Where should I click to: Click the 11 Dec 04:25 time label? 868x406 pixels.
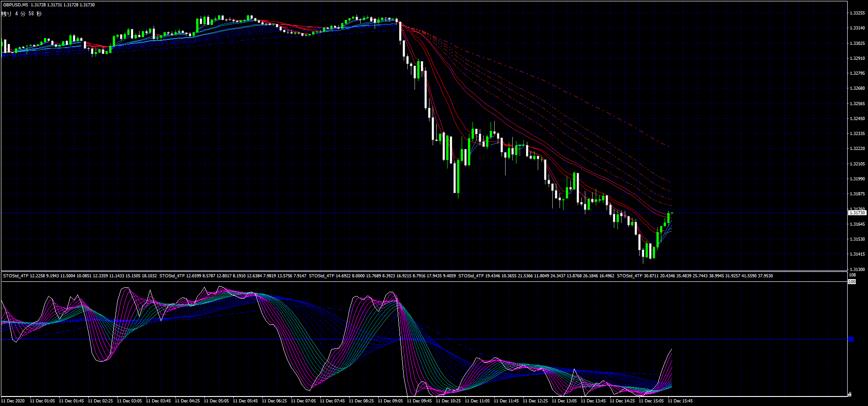click(187, 401)
